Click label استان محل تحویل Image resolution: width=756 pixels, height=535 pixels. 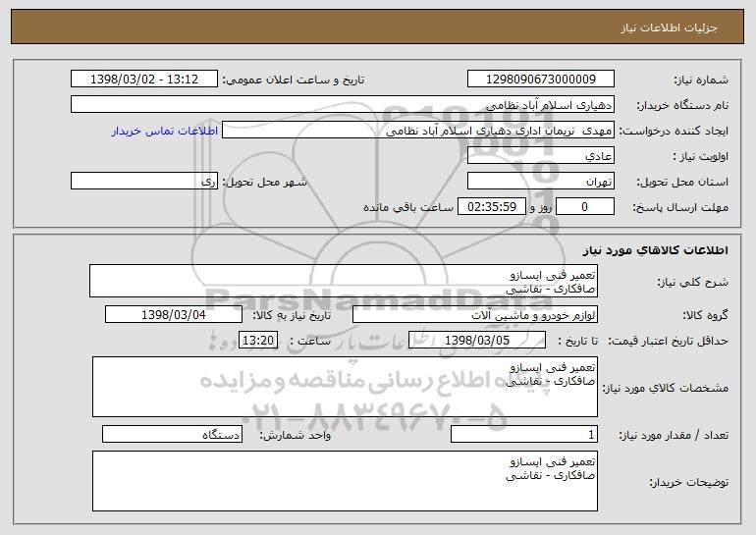[682, 183]
